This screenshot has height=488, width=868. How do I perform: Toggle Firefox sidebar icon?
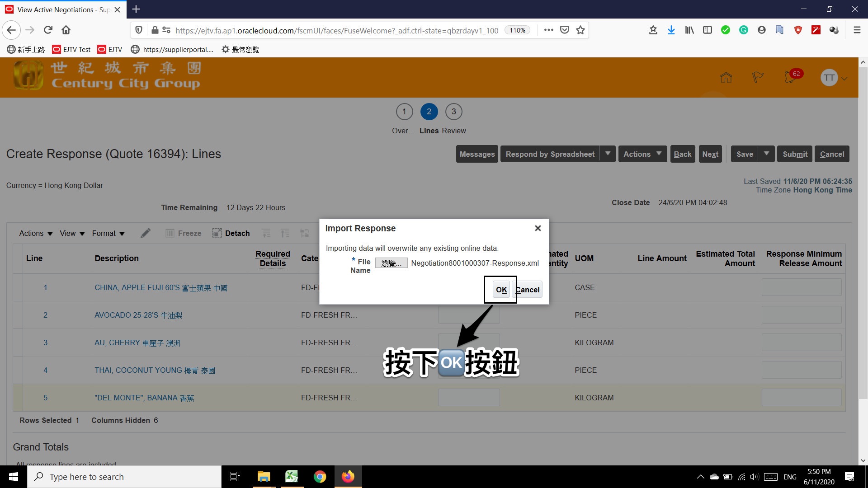[708, 30]
